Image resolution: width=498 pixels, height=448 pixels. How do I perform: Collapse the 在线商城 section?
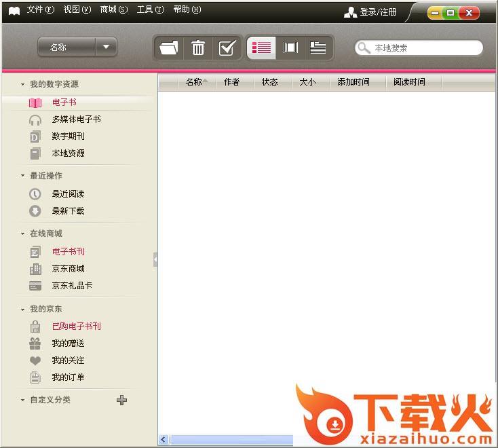pos(22,234)
